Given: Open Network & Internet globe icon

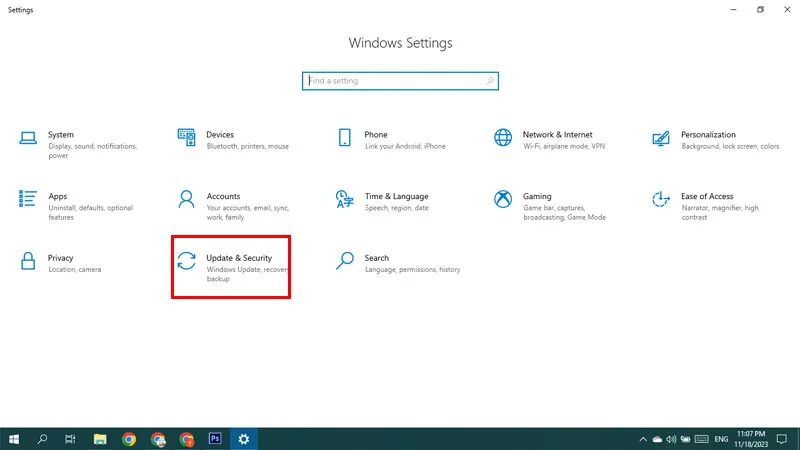Looking at the screenshot, I should click(503, 137).
